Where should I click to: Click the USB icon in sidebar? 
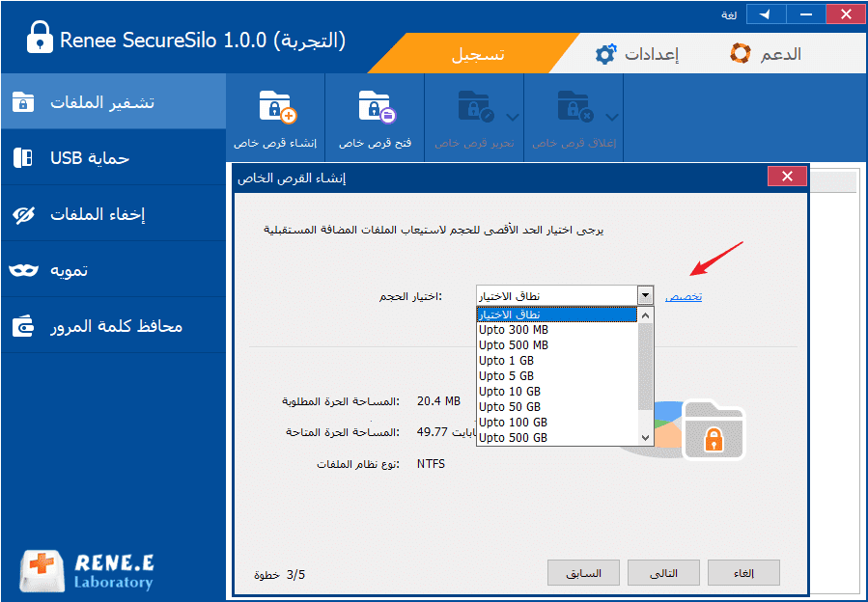(23, 157)
